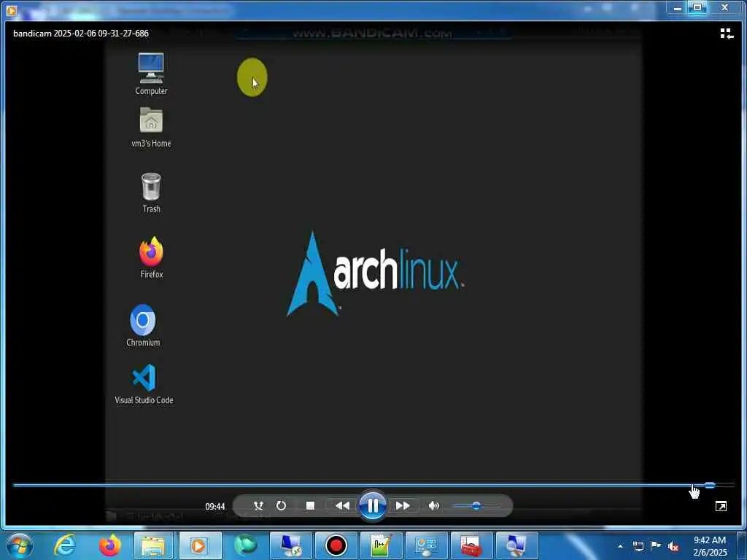The width and height of the screenshot is (747, 560).
Task: Click the Media Player icon in the title bar
Action: point(12,10)
